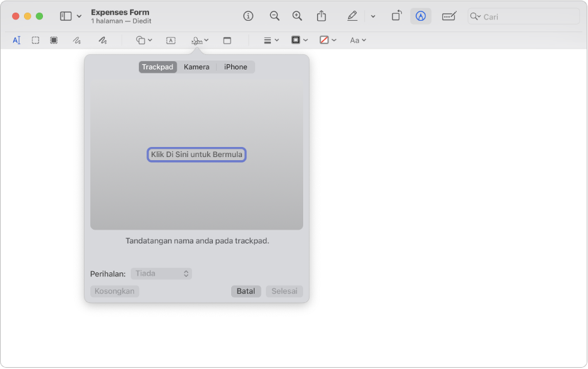This screenshot has width=588, height=369.
Task: Zoom in on the document
Action: point(297,16)
